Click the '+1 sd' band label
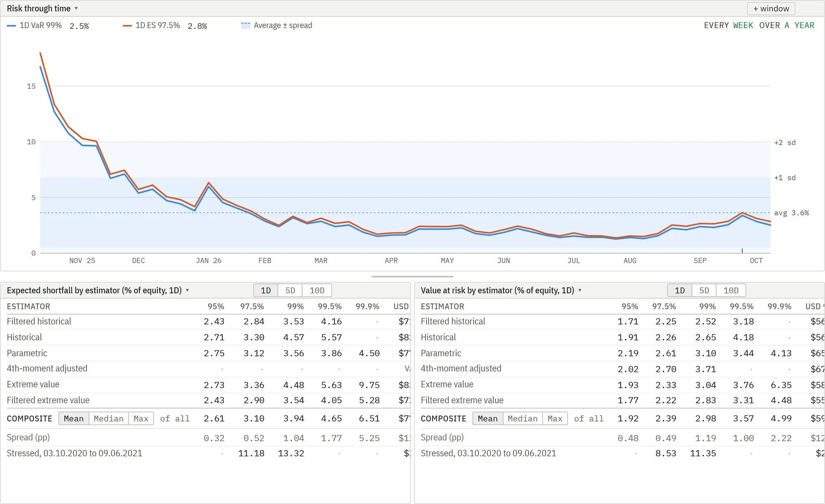Viewport: 825px width, 504px height. [x=785, y=178]
